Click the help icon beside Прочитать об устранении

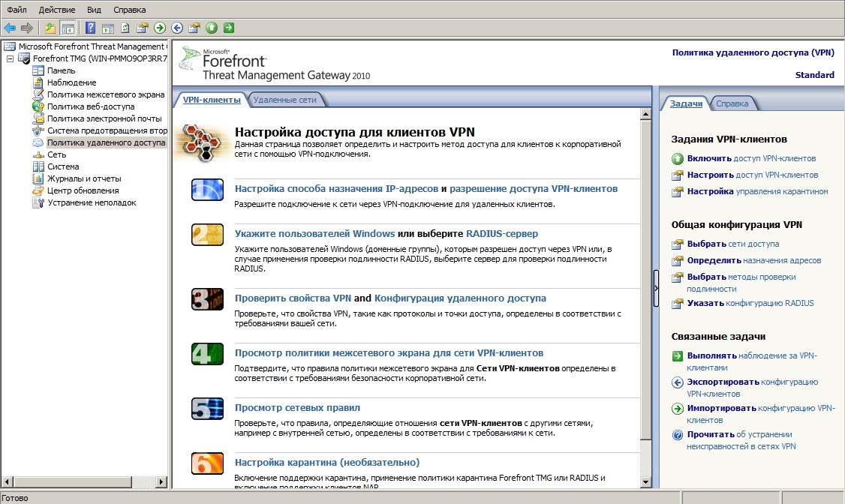point(678,435)
